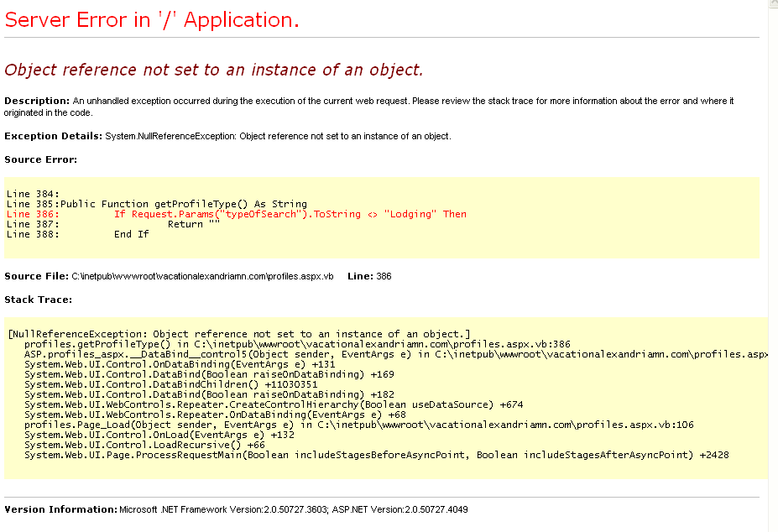Click the 'profiles.getProfileType()' stack trace line
Screen dimensions: 778x532
click(297, 344)
